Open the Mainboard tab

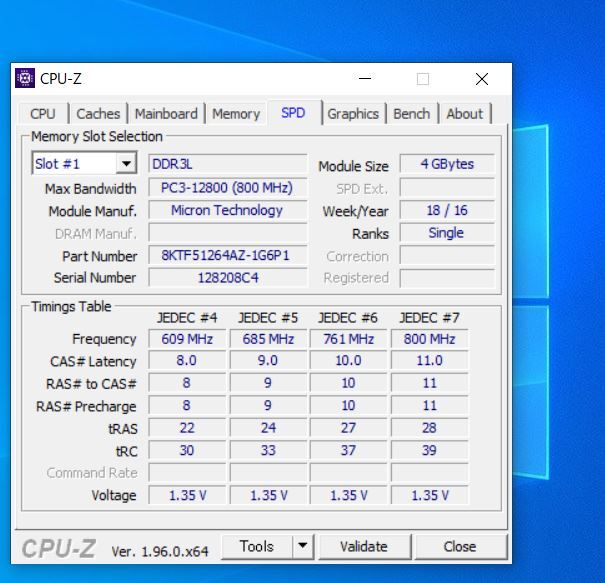click(x=166, y=114)
